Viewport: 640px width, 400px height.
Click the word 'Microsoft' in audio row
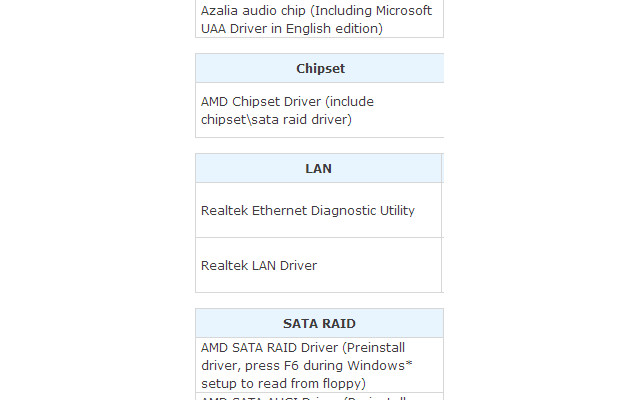(x=404, y=11)
